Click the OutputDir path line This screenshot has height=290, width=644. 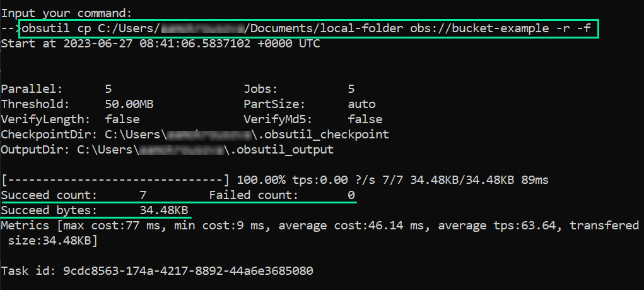(167, 150)
